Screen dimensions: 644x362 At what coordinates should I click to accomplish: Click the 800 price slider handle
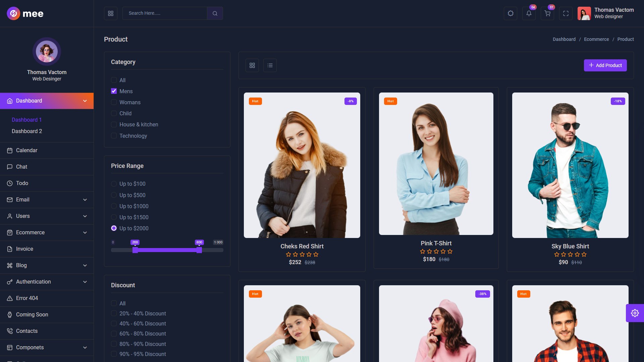pyautogui.click(x=199, y=250)
